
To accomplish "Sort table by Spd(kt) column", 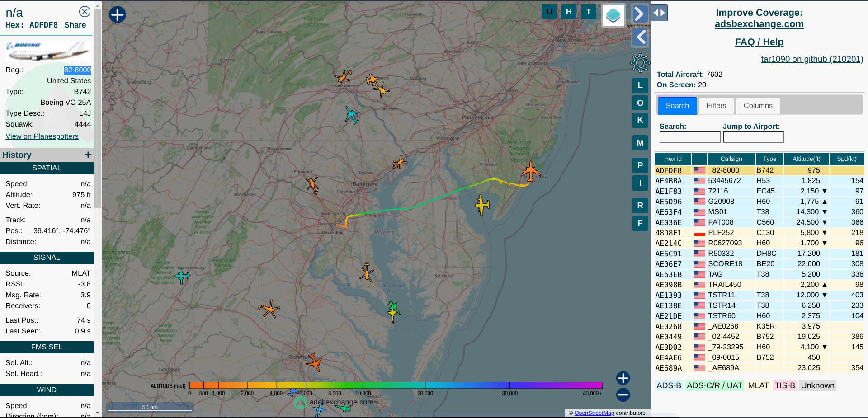I will [x=846, y=159].
